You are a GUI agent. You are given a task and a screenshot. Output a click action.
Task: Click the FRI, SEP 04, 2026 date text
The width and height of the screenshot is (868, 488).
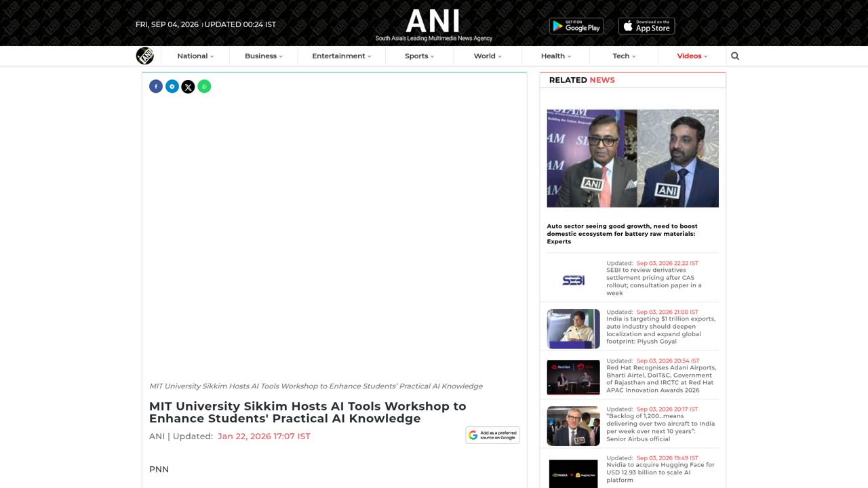point(167,24)
